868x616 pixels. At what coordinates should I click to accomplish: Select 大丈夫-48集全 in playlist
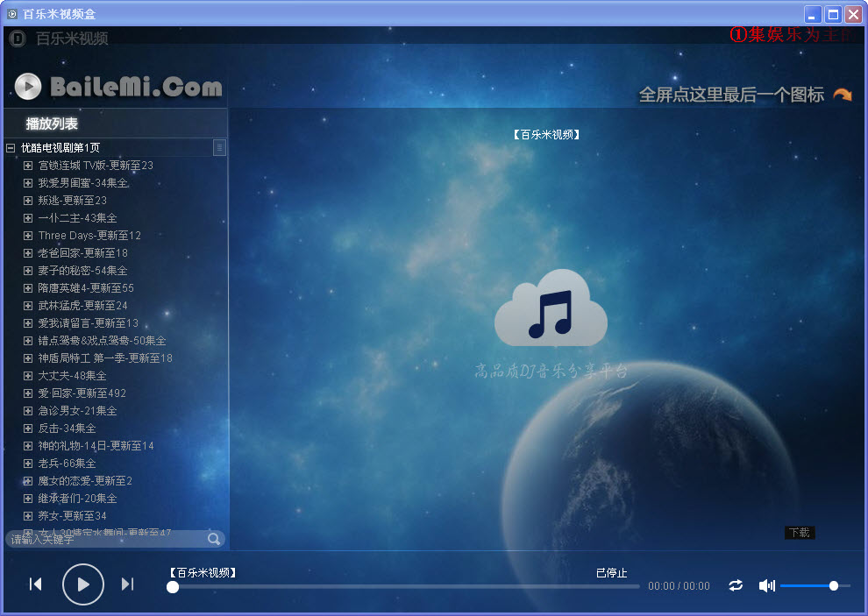(72, 376)
